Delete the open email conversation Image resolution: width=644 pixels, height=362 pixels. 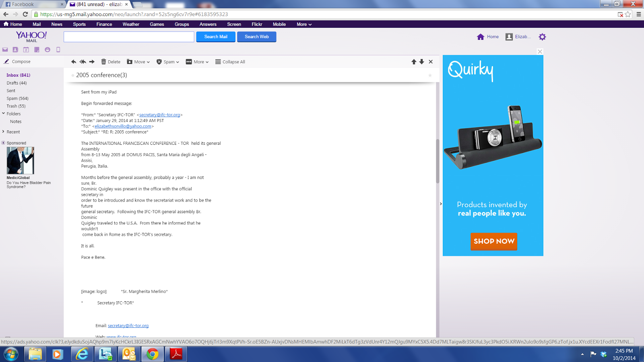(111, 62)
